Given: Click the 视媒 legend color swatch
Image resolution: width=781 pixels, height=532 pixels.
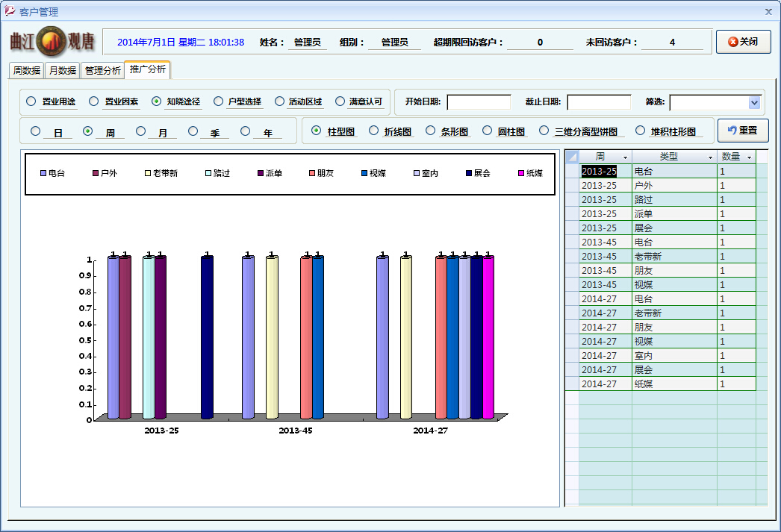Looking at the screenshot, I should 364,173.
